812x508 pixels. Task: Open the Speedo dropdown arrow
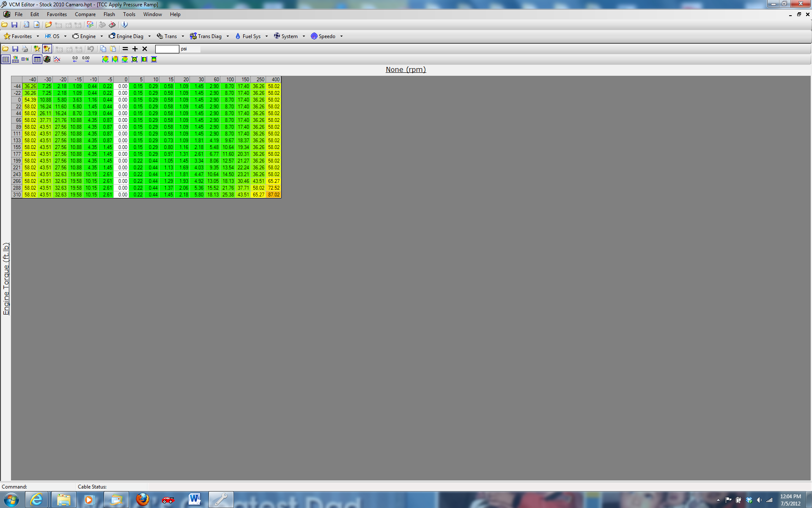coord(341,36)
